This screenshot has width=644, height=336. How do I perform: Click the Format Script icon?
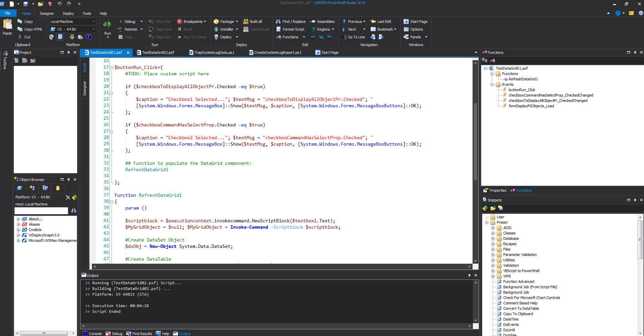278,29
